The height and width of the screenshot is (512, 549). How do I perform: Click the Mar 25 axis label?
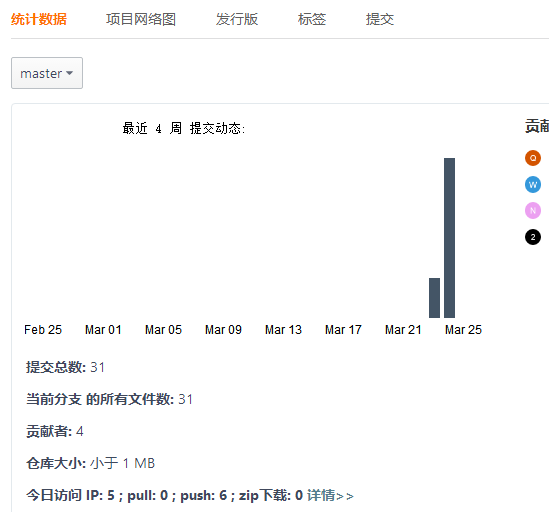(x=463, y=330)
